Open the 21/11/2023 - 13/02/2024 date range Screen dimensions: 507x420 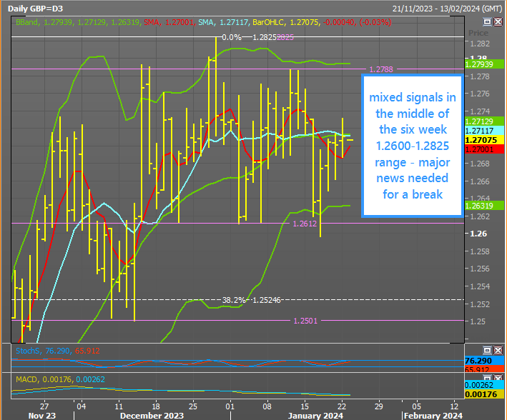[x=446, y=8]
